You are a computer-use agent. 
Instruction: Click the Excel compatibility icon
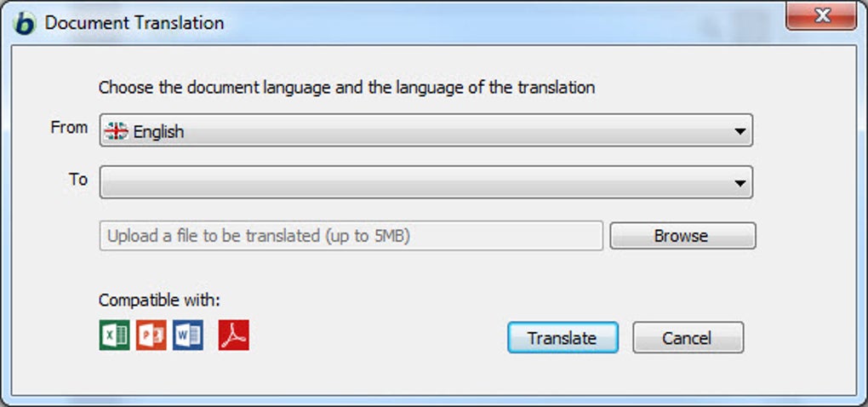(114, 335)
